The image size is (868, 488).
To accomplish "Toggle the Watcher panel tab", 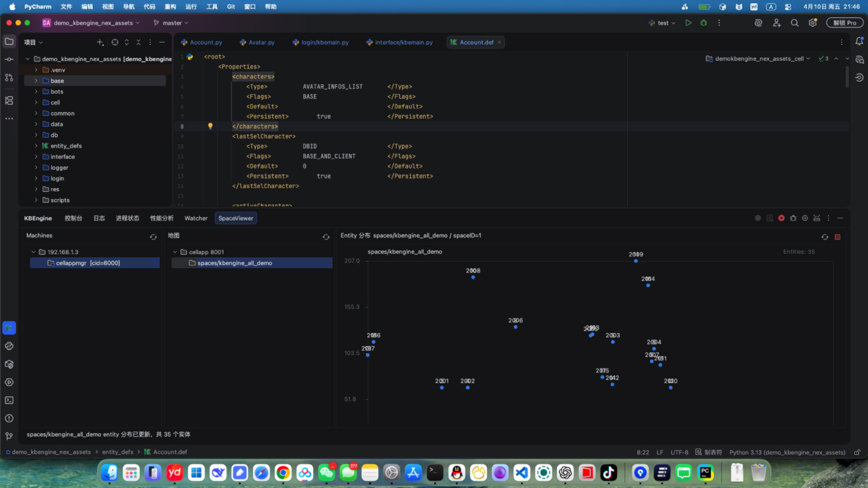I will coord(196,218).
